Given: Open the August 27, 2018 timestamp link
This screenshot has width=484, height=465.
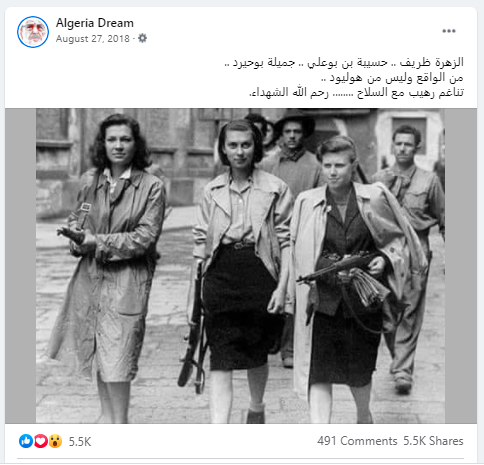Looking at the screenshot, I should point(92,39).
